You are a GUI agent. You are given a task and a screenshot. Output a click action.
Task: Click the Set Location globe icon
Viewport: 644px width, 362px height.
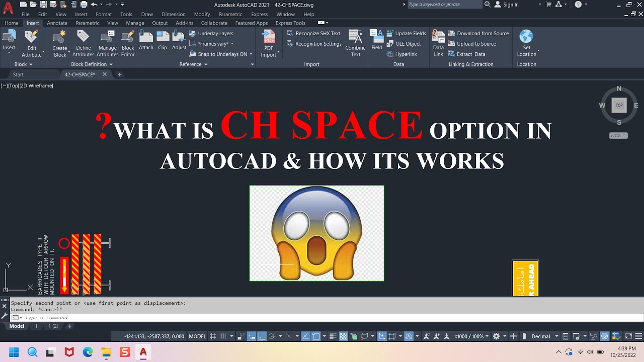(526, 37)
